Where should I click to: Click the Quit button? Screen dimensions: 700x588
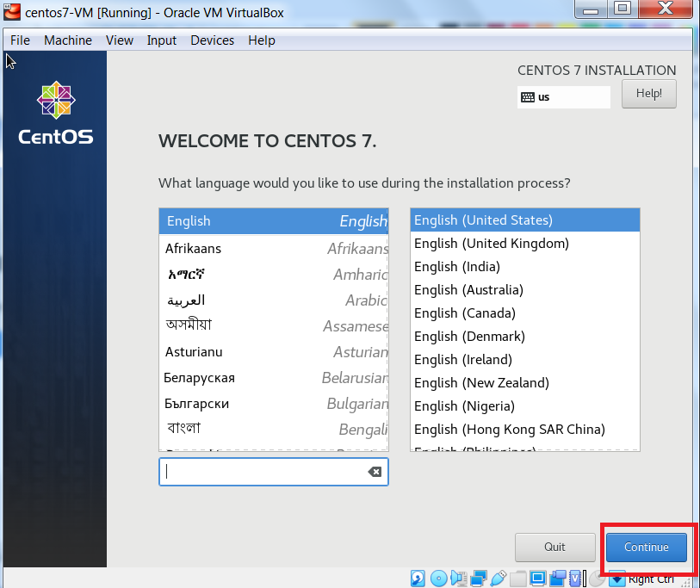[554, 547]
